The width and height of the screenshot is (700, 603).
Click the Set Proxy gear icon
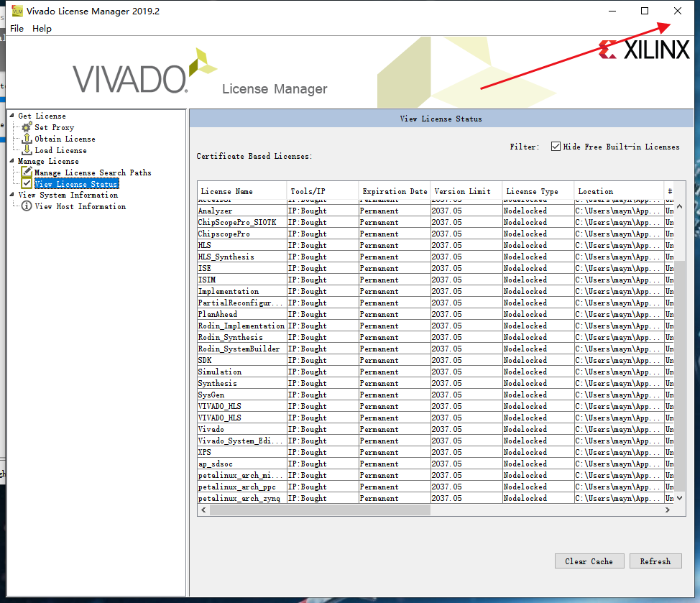tap(27, 127)
